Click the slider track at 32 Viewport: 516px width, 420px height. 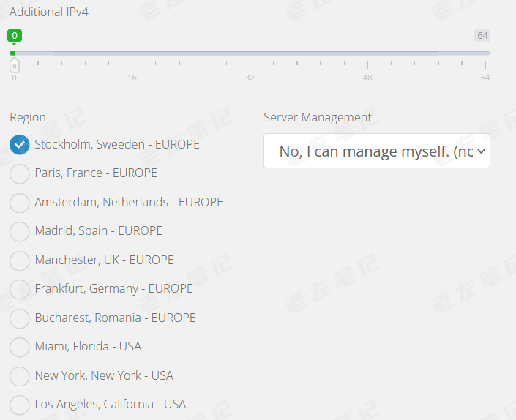[250, 53]
